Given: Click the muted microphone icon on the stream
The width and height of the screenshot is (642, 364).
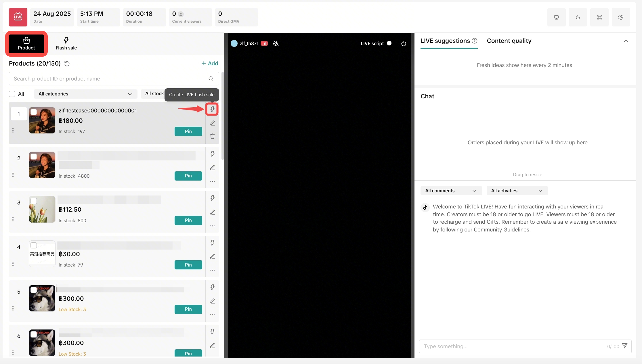Looking at the screenshot, I should [276, 43].
